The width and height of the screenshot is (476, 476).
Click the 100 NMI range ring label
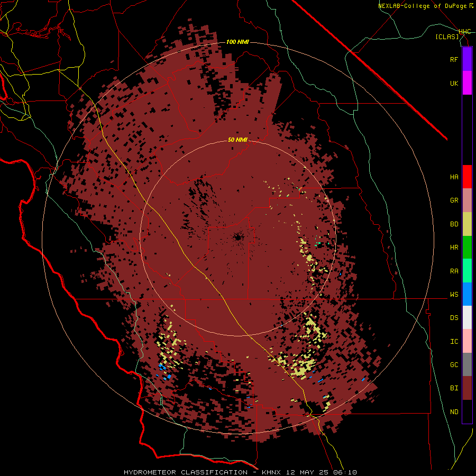pyautogui.click(x=237, y=42)
